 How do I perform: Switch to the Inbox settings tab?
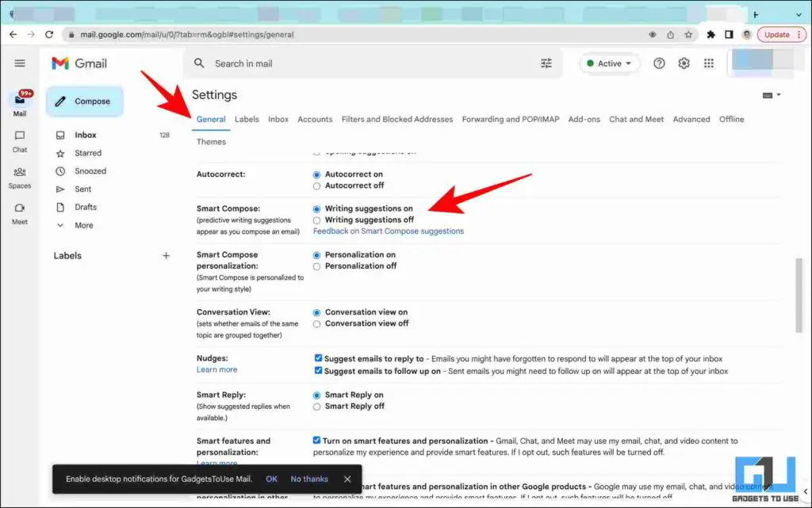click(278, 119)
